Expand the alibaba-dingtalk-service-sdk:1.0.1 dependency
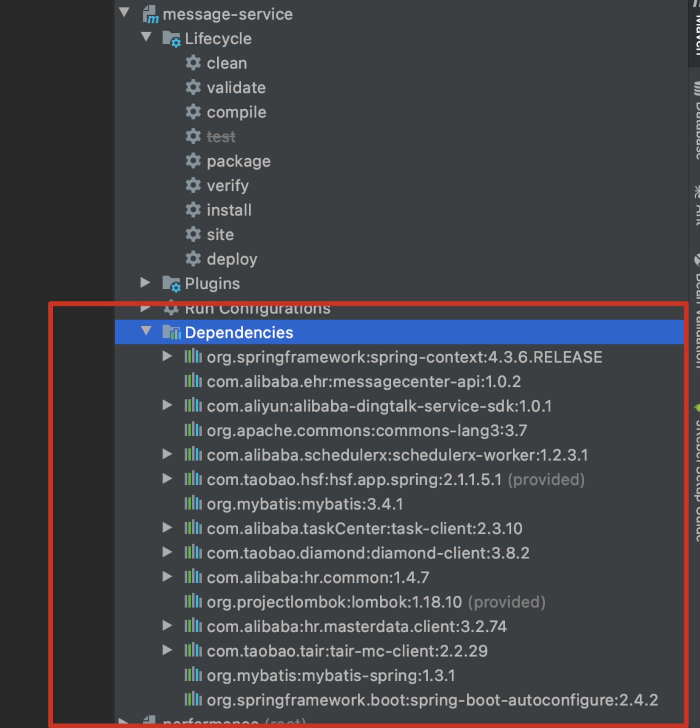This screenshot has width=700, height=728. (x=168, y=405)
